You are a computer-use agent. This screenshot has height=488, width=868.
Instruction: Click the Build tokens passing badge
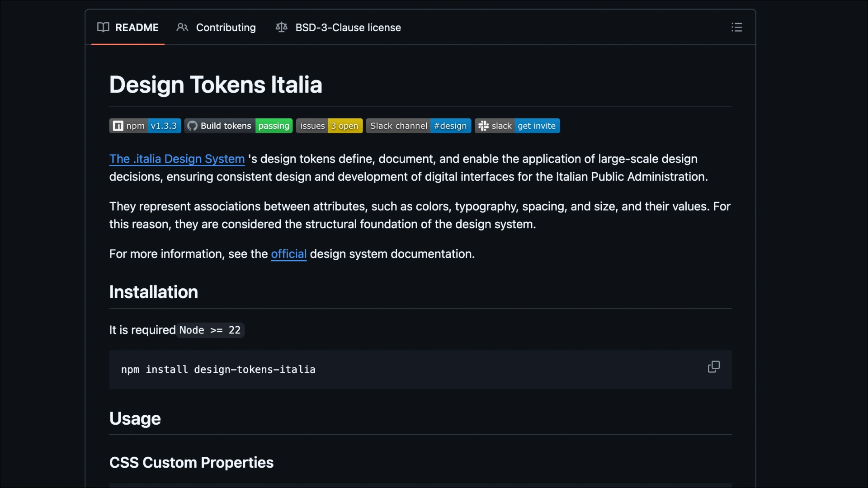pyautogui.click(x=239, y=126)
